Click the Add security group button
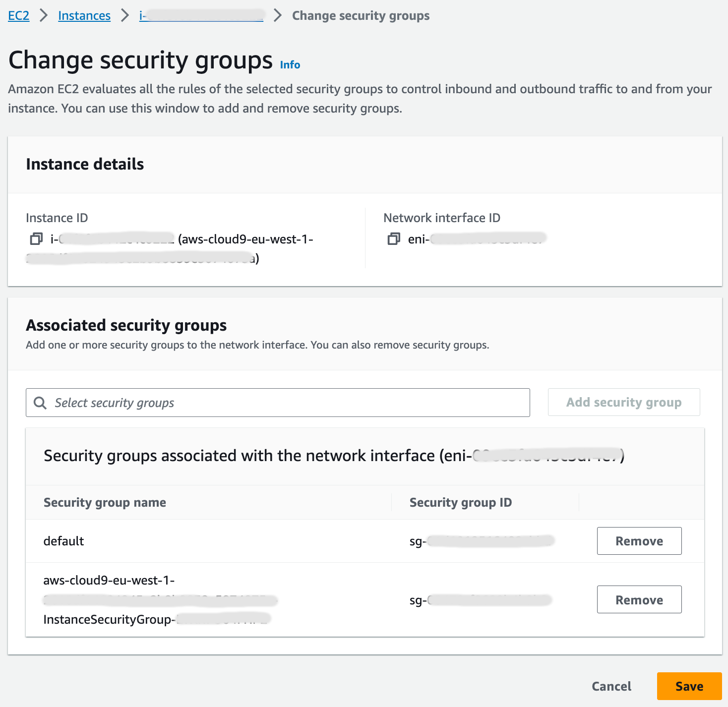728x707 pixels. [624, 402]
